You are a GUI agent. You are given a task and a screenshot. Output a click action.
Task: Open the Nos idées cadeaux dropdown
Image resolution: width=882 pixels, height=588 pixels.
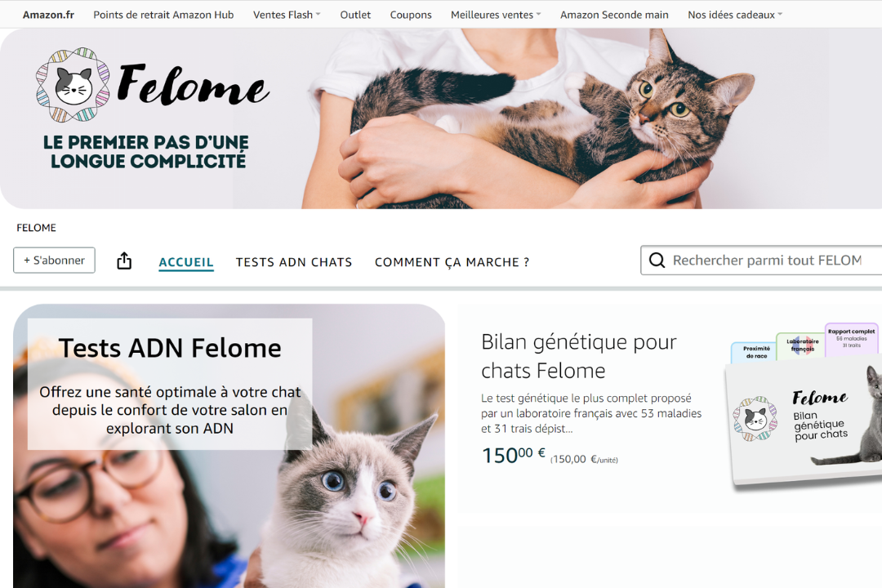tap(735, 15)
